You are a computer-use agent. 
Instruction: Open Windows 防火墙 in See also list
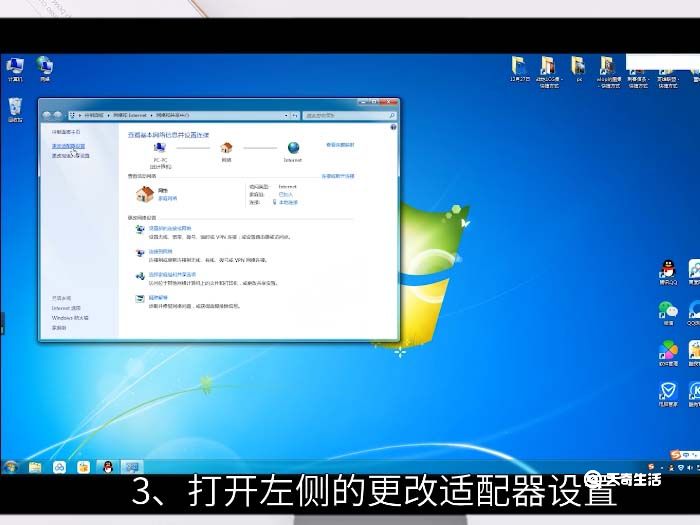(x=70, y=318)
